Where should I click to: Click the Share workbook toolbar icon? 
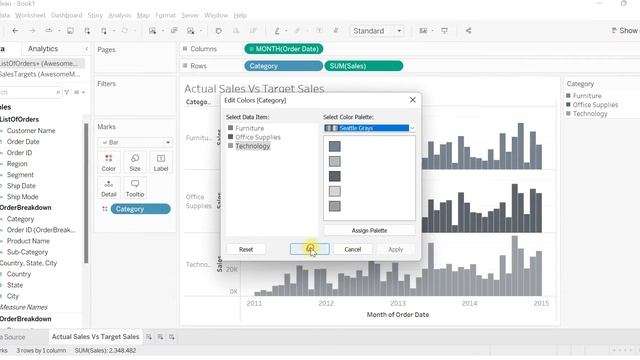pyautogui.click(x=469, y=31)
